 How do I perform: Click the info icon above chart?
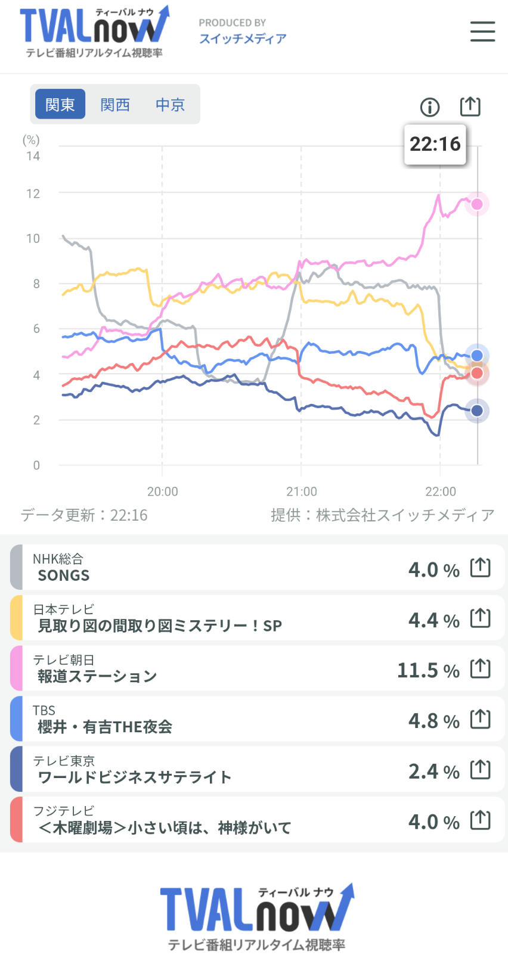(x=430, y=107)
